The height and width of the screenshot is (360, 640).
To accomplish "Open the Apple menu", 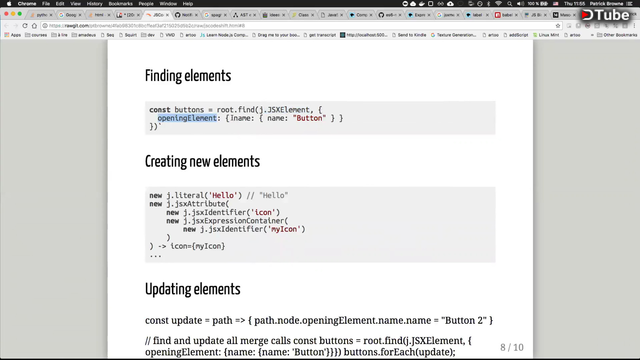I will 9,4.
